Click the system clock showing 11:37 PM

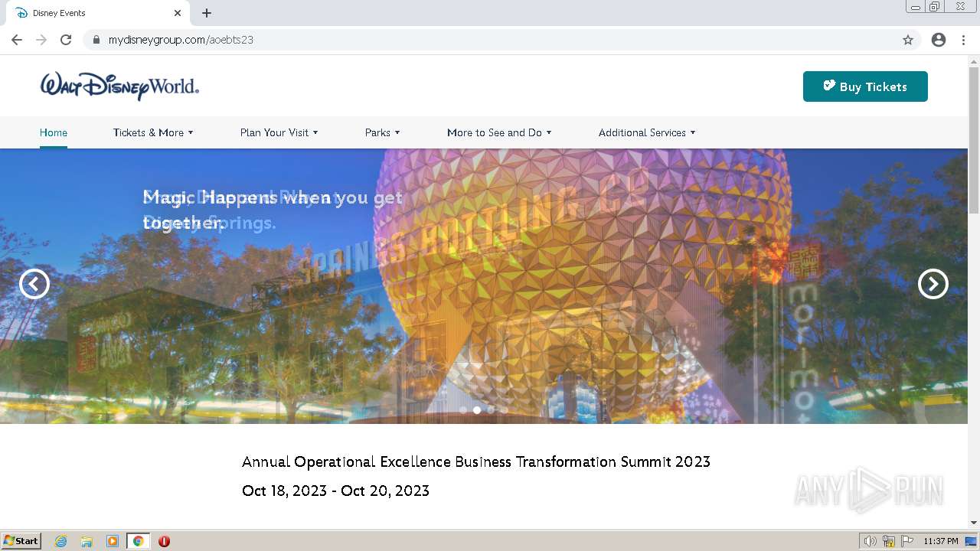point(940,541)
